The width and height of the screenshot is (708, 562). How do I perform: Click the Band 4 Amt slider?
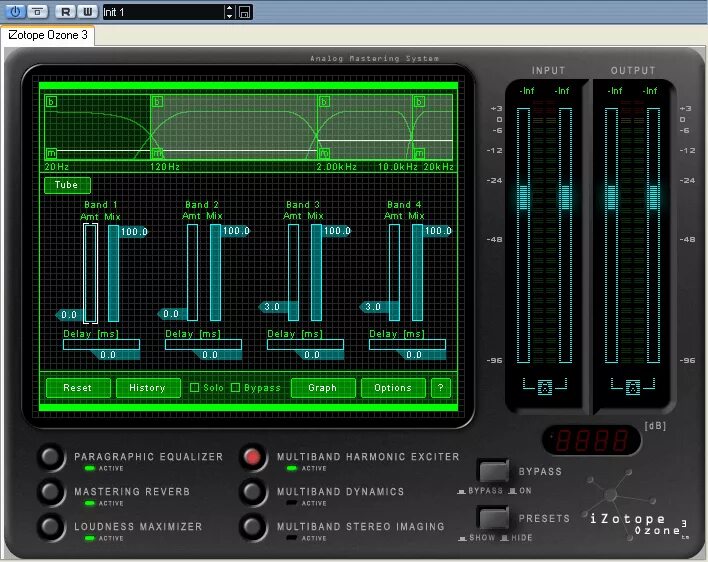click(x=395, y=273)
